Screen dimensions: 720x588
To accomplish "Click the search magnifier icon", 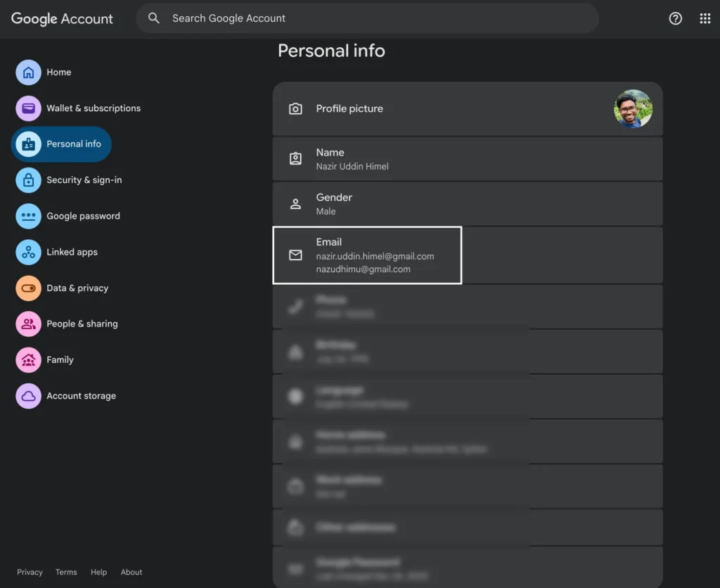I will pyautogui.click(x=154, y=18).
